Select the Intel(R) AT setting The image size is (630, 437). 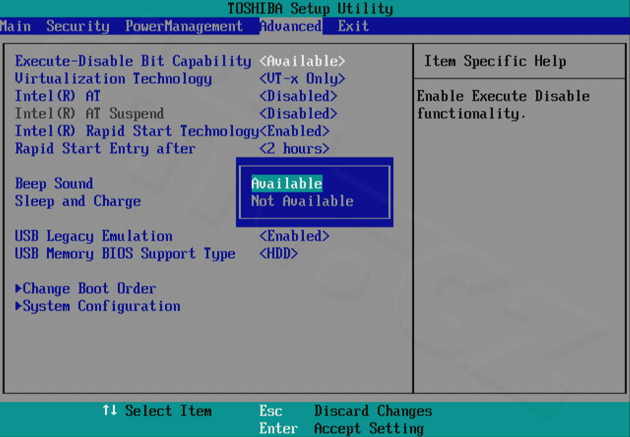click(57, 96)
